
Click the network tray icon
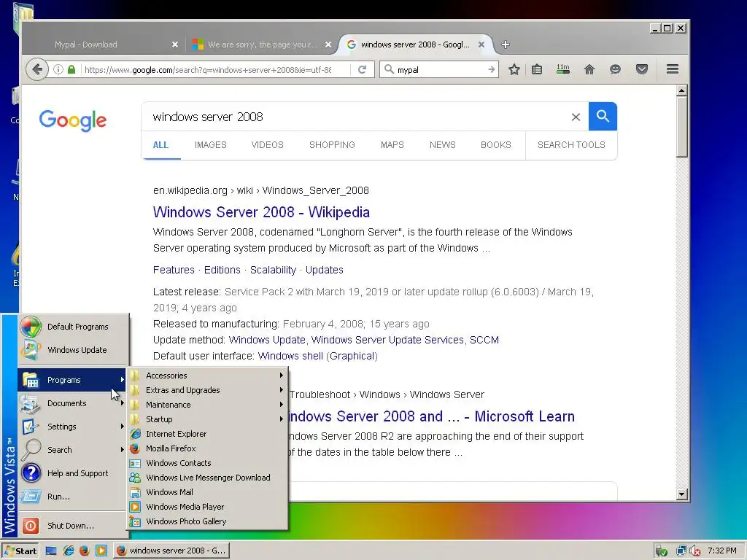(x=681, y=551)
